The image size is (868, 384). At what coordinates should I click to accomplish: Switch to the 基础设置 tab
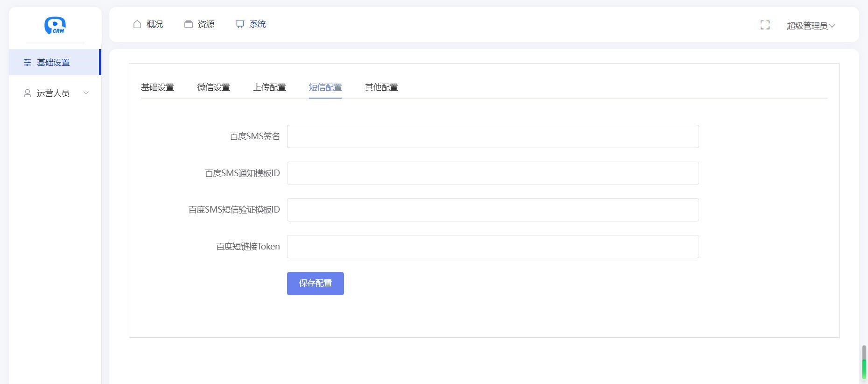tap(157, 87)
